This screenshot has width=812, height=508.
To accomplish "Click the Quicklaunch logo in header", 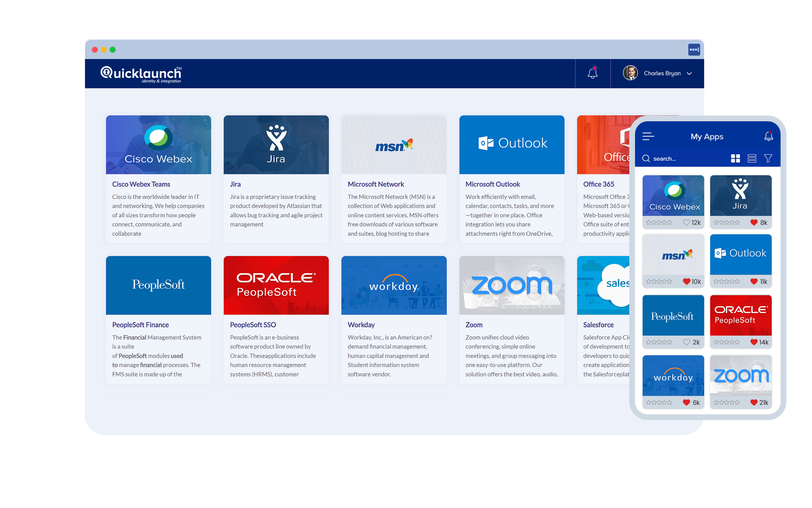I will point(141,74).
